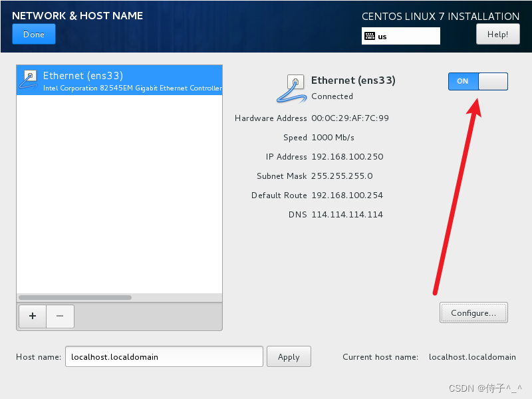Remove the selected device with minus button
532x399 pixels.
(x=60, y=317)
